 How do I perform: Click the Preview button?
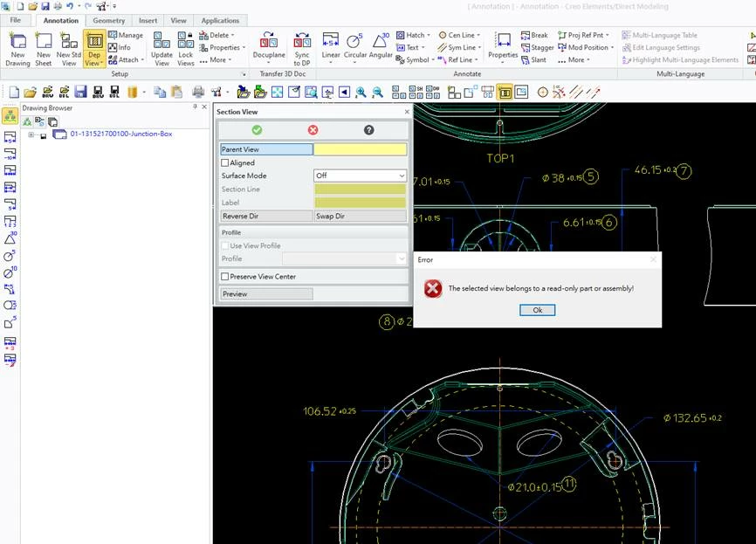click(266, 293)
